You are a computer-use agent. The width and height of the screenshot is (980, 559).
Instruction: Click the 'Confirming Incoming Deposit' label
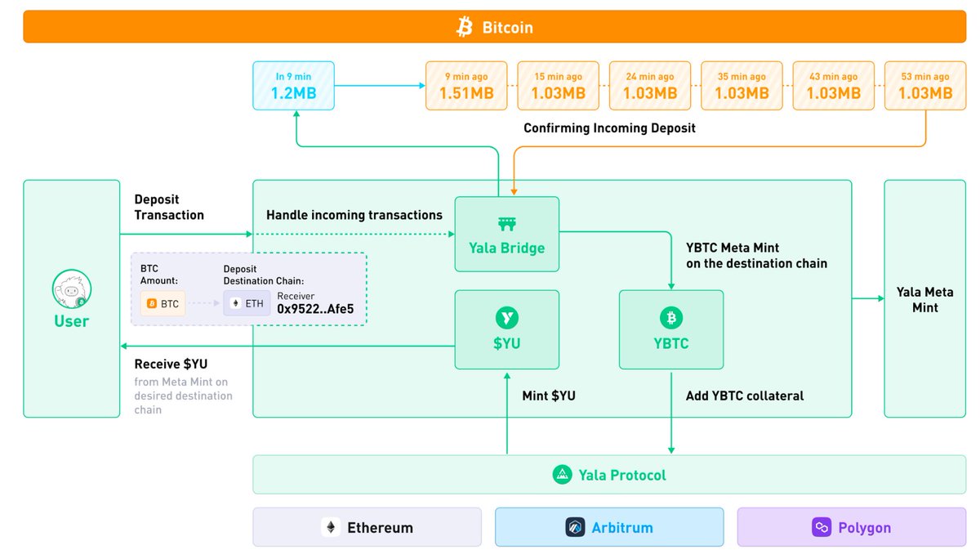pos(610,128)
